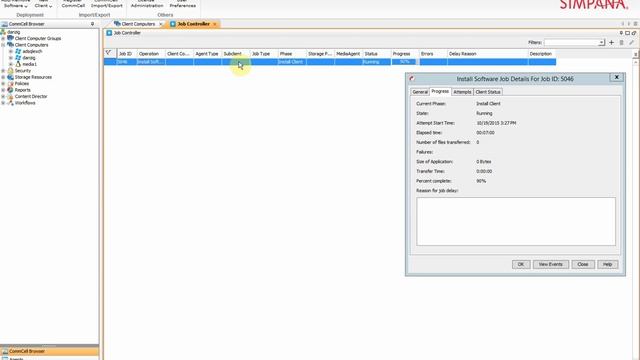Expand the Storage Resources node
Image resolution: width=640 pixels, height=360 pixels.
point(3,77)
